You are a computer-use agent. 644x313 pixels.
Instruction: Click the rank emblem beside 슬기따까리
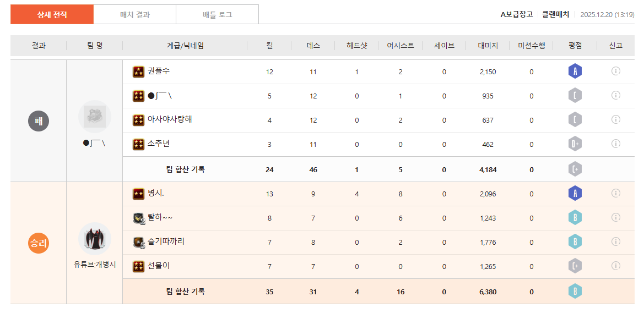point(138,242)
